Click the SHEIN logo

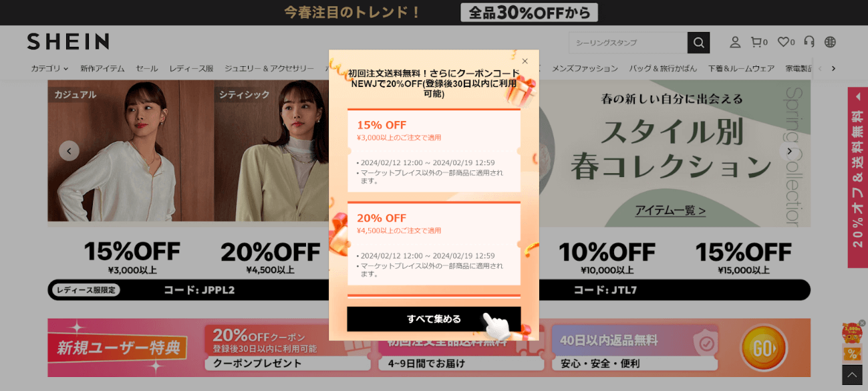pyautogui.click(x=68, y=41)
